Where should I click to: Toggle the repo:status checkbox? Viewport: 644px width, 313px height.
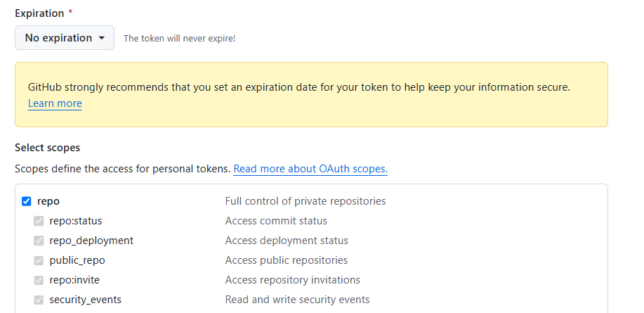coord(39,221)
